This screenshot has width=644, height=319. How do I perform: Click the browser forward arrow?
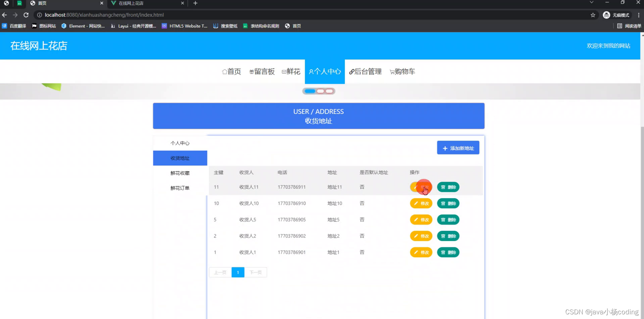pos(15,15)
